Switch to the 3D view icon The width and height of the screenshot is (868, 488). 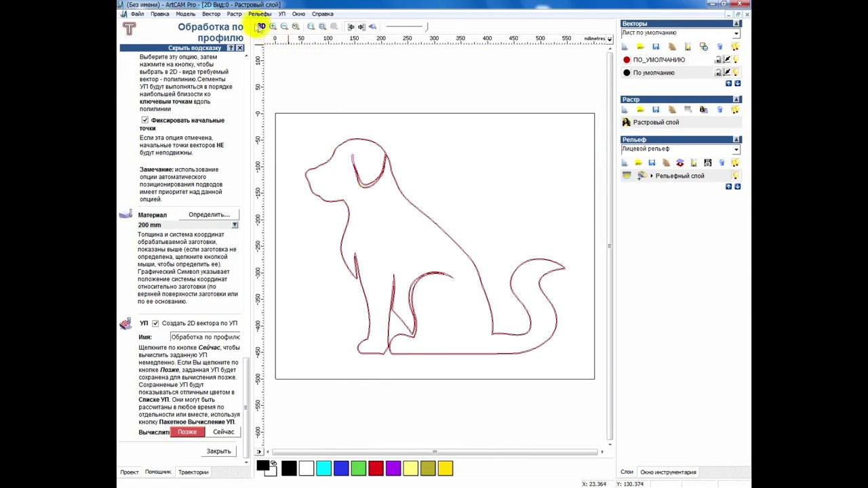pos(261,26)
